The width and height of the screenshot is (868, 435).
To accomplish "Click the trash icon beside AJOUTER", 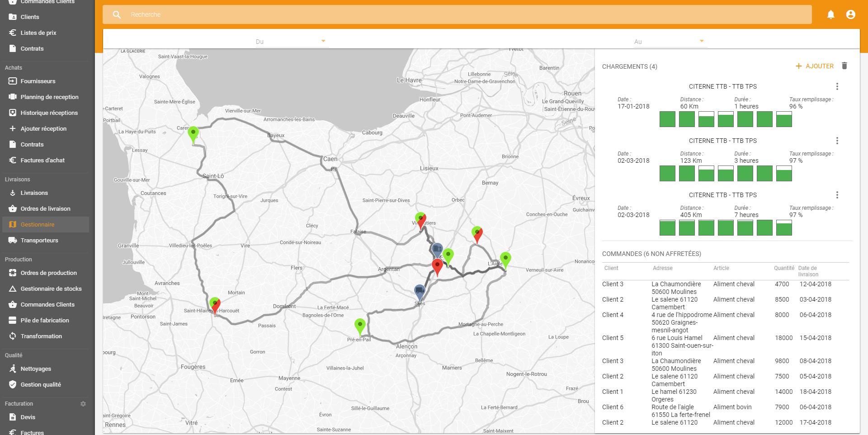I will [844, 66].
